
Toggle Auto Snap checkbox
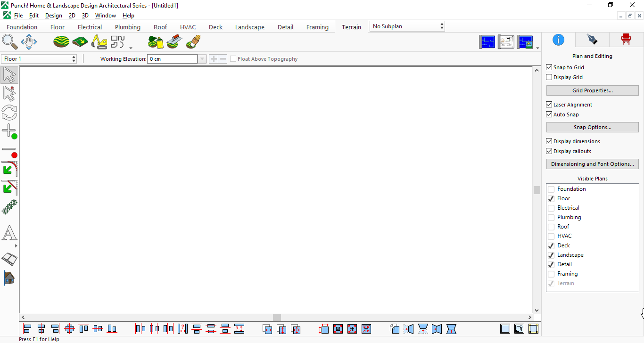[x=549, y=114]
